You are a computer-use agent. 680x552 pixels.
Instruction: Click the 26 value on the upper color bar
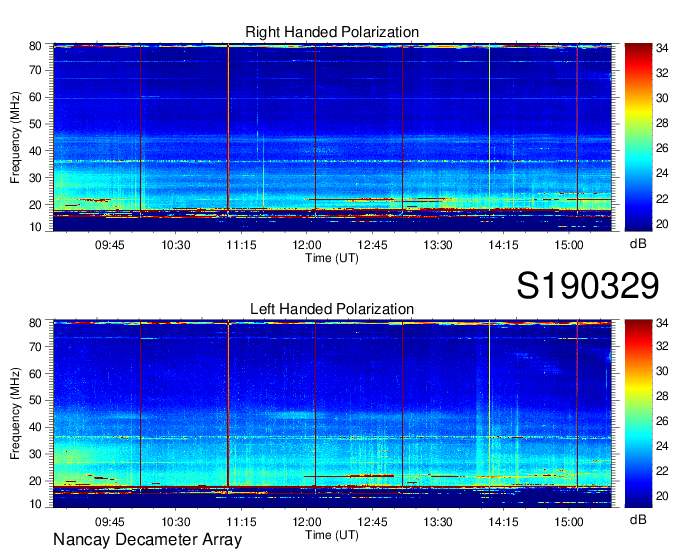[x=662, y=148]
